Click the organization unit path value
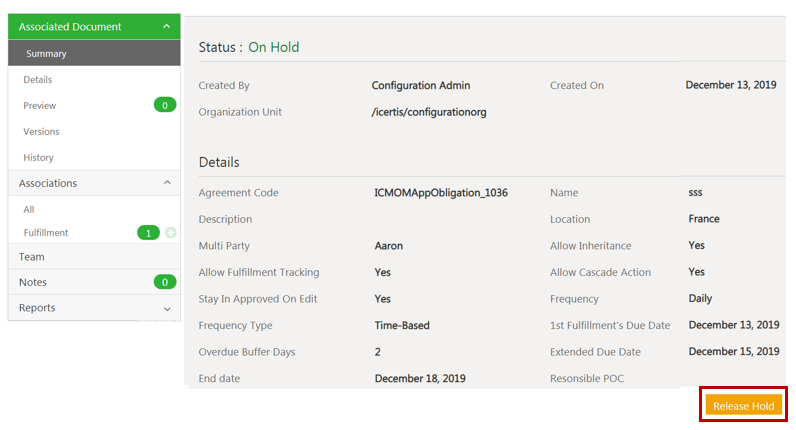 click(428, 112)
